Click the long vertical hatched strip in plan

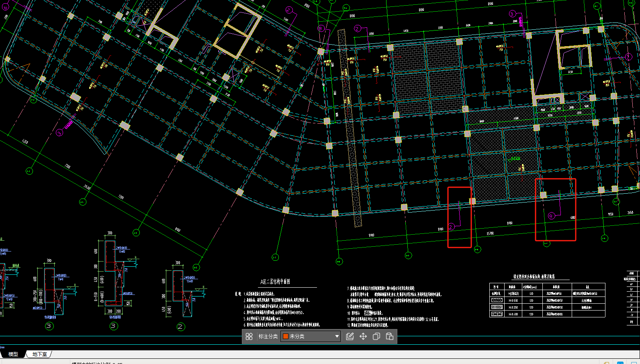(x=350, y=129)
